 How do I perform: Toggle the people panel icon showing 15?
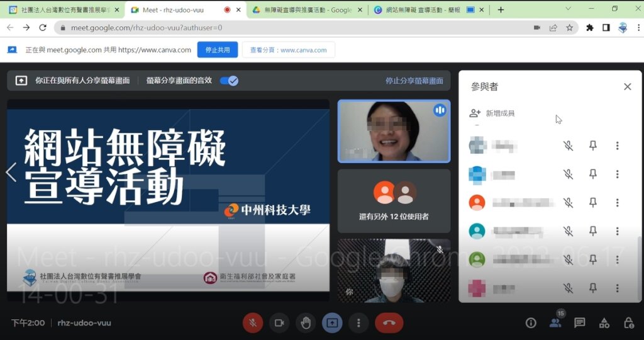tap(556, 323)
